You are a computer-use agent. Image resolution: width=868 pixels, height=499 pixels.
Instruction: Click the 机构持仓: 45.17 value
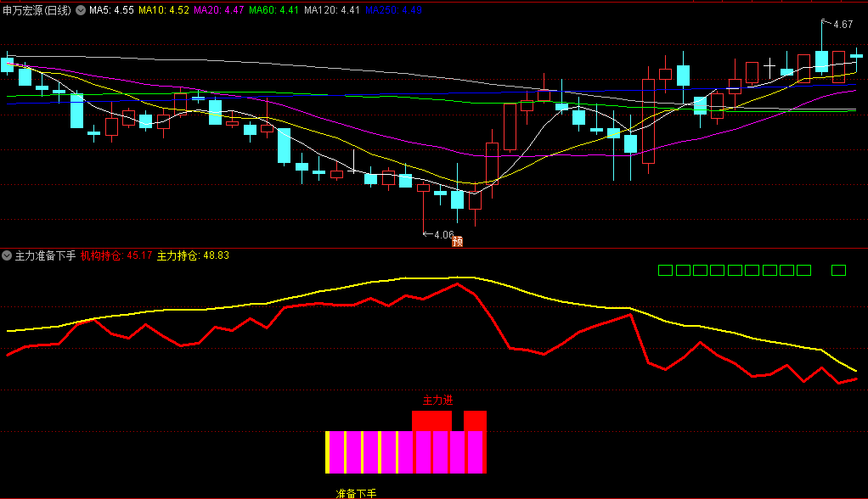[x=116, y=255]
